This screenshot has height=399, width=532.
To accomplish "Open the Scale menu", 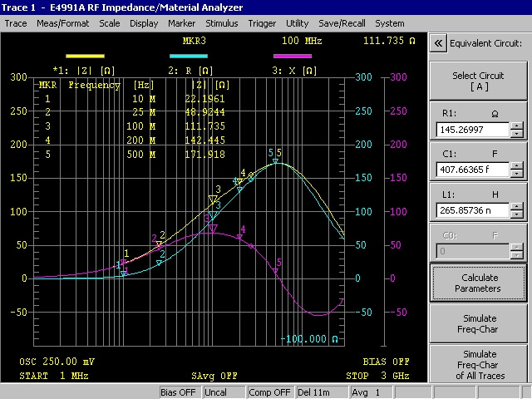I will [109, 23].
